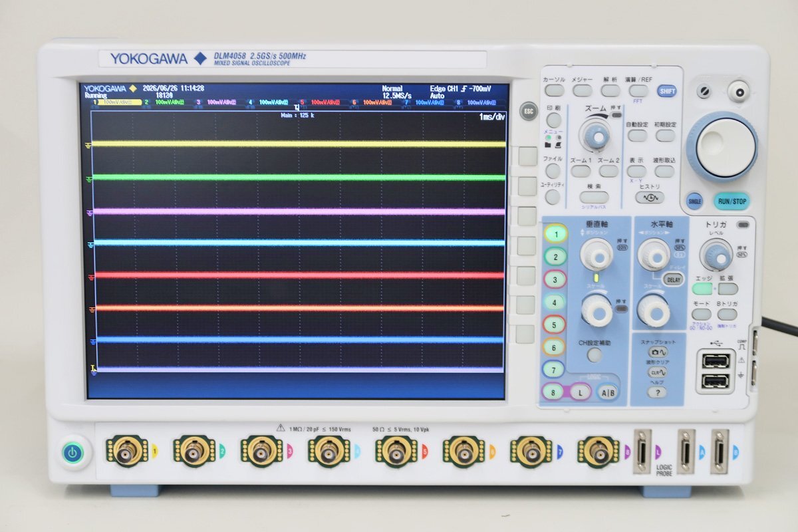
Task: Push the Zoom 1 (ズーム1) button
Action: (x=581, y=172)
